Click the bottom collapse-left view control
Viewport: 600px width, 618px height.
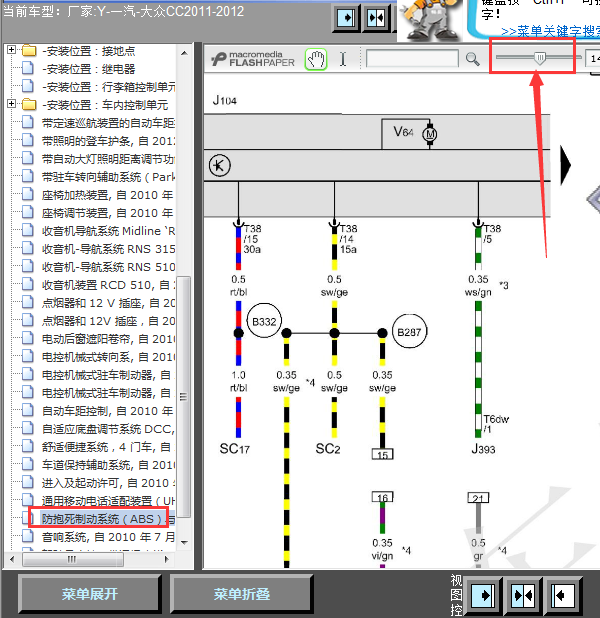pyautogui.click(x=563, y=595)
